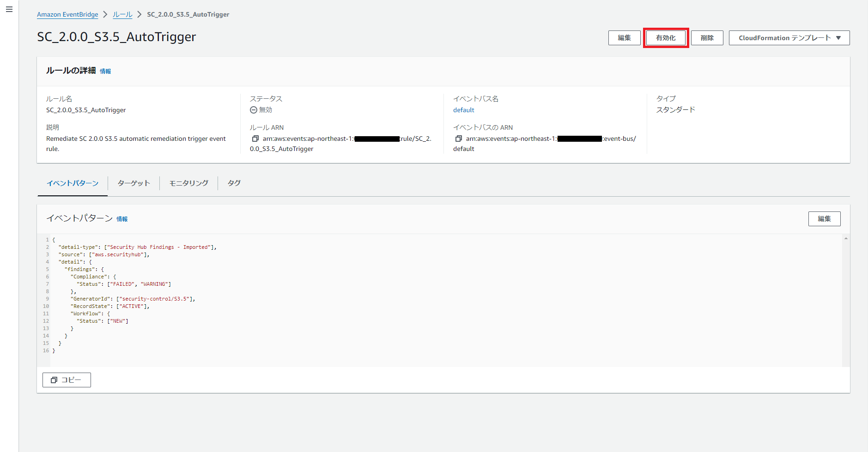Viewport: 868px width, 452px height.
Task: Click the スタンダード type value
Action: [676, 110]
